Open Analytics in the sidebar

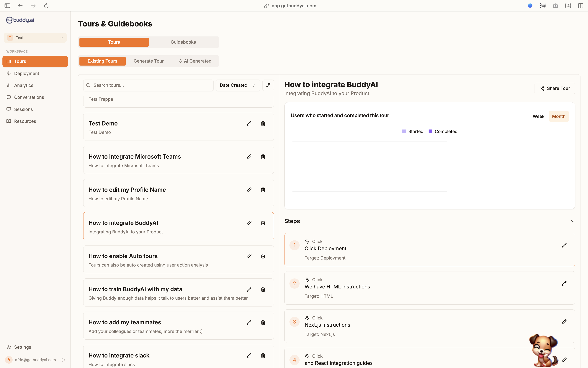[35, 86]
